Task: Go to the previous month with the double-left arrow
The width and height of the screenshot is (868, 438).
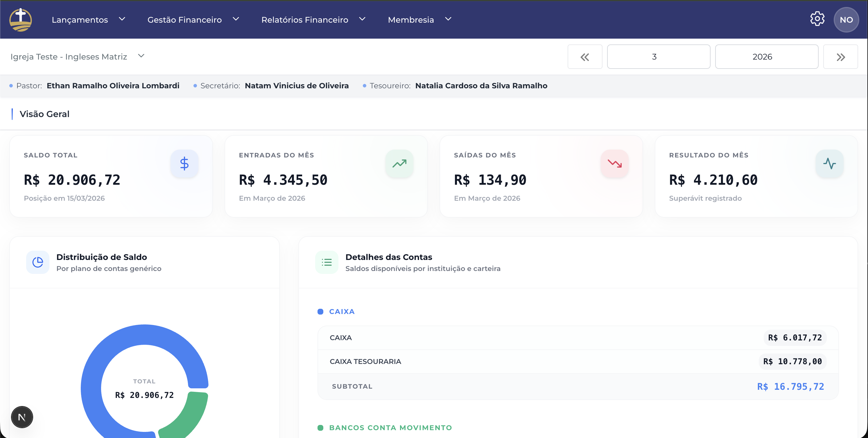Action: tap(584, 57)
